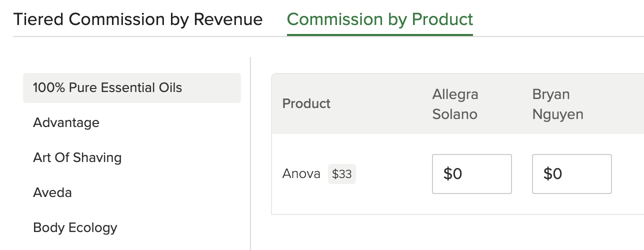Open the Advantage brand in sidebar
Screen dimensions: 644x250
66,123
